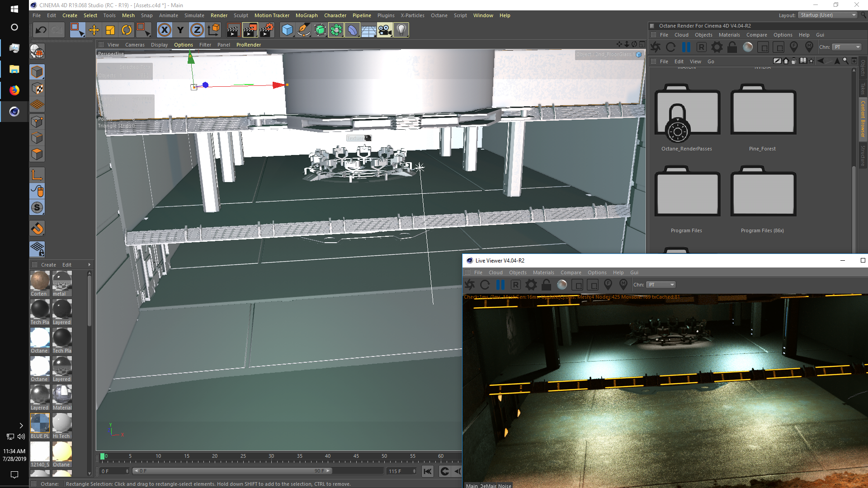The height and width of the screenshot is (488, 868).
Task: Click the search icon in Content Browser
Action: pos(845,61)
